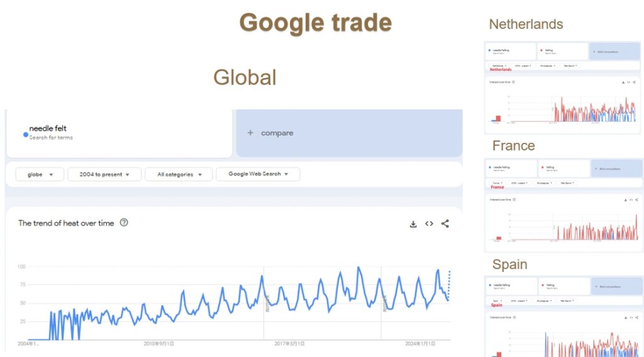Expand the Google Web Search dropdown
This screenshot has width=644, height=357.
click(258, 174)
